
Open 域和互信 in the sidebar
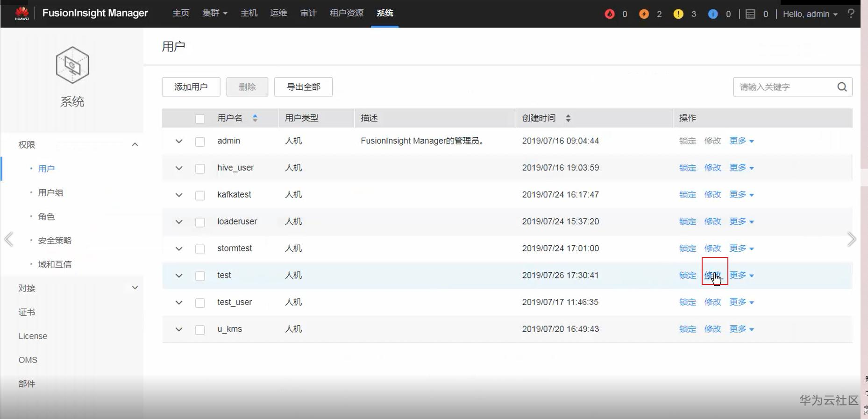(55, 264)
